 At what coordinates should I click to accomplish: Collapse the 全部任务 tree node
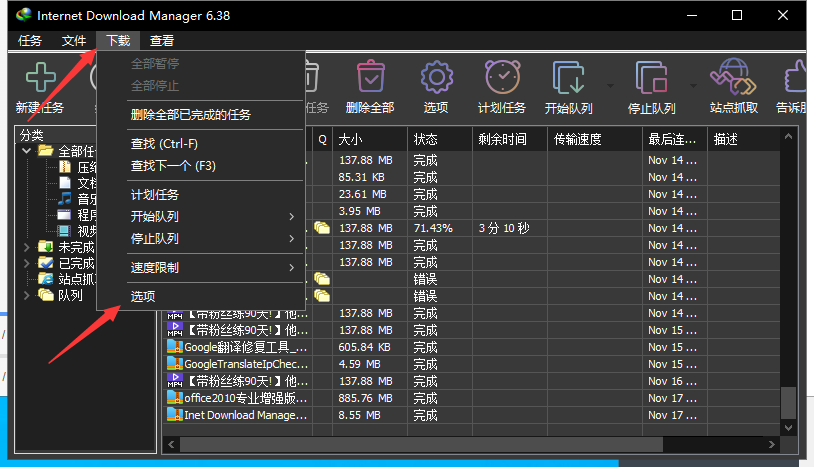click(27, 151)
